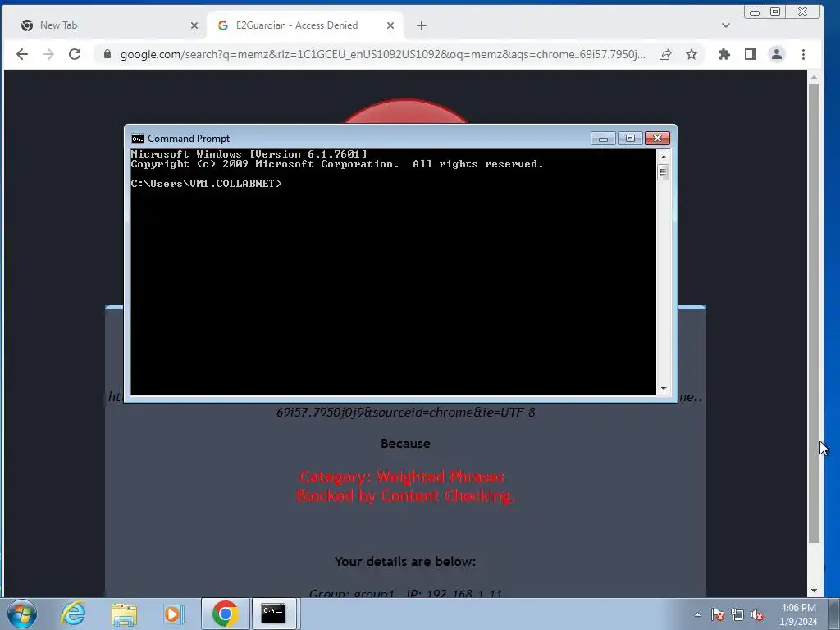Open a new tab with the plus button
This screenshot has width=840, height=630.
422,25
